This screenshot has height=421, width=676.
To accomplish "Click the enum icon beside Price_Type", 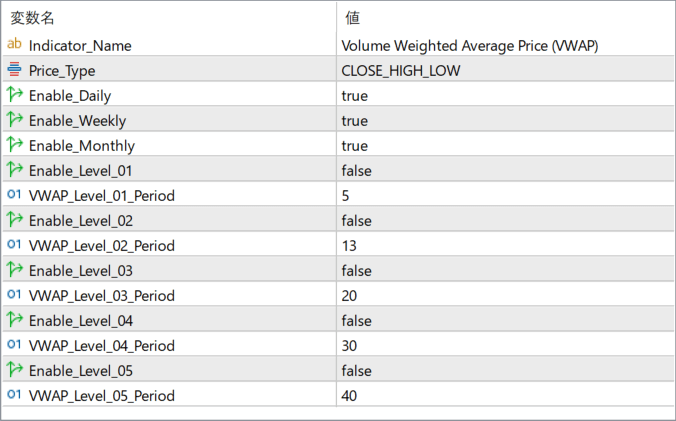I will [x=14, y=70].
